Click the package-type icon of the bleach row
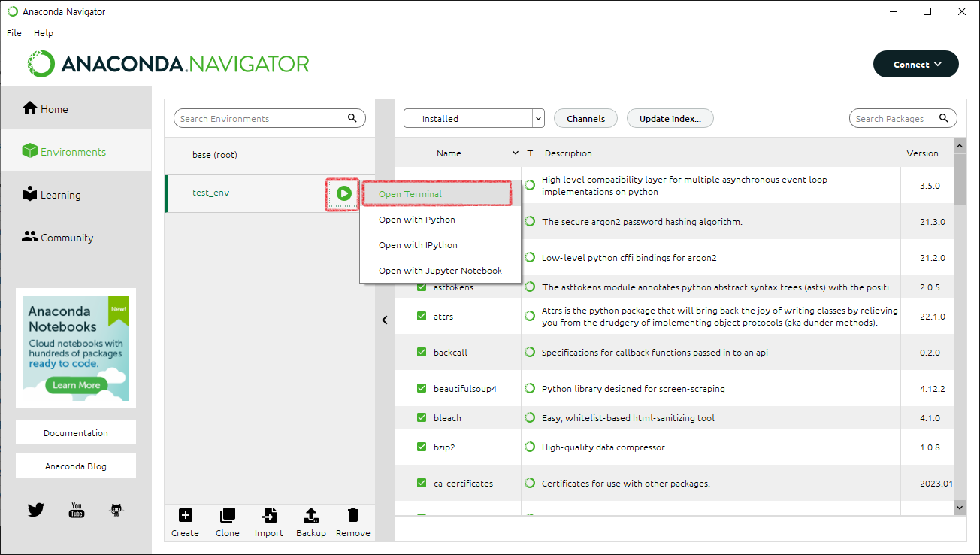This screenshot has height=555, width=980. point(530,418)
